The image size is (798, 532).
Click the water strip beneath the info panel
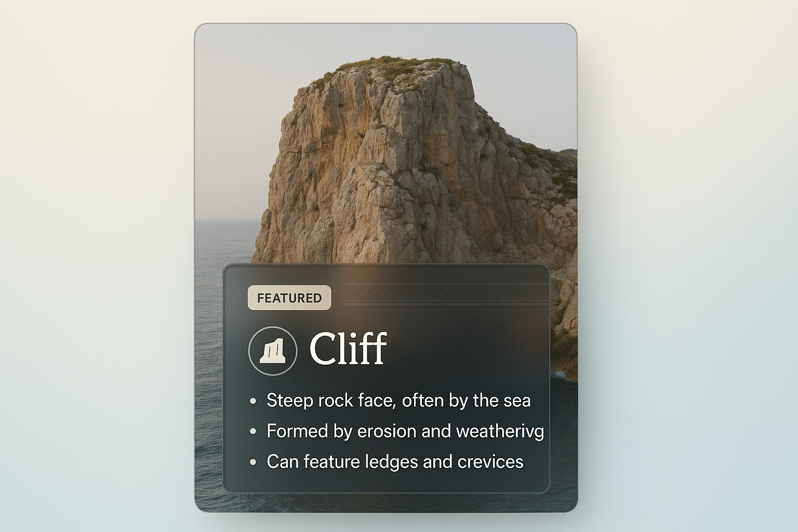point(384,502)
